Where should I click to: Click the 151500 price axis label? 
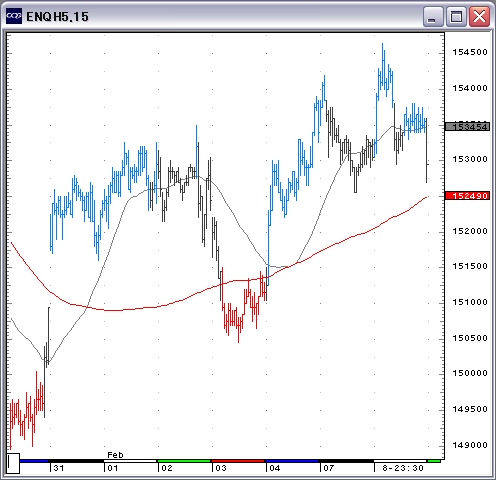(x=470, y=266)
